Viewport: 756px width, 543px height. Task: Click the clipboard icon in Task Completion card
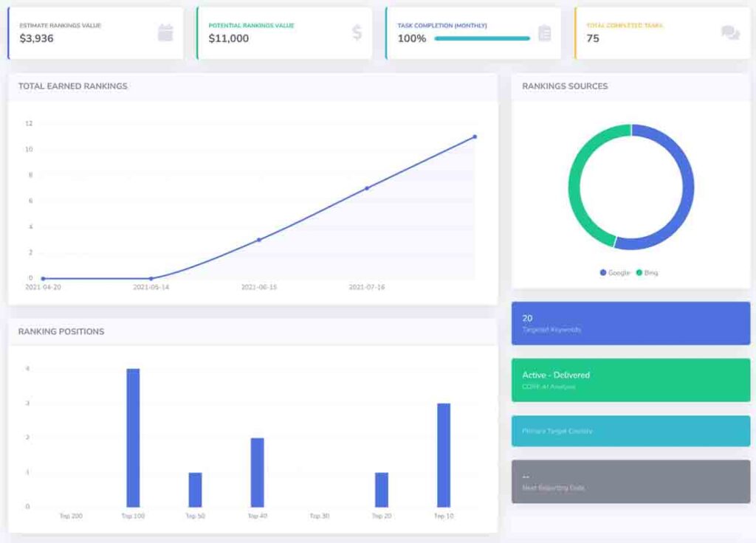coord(545,32)
